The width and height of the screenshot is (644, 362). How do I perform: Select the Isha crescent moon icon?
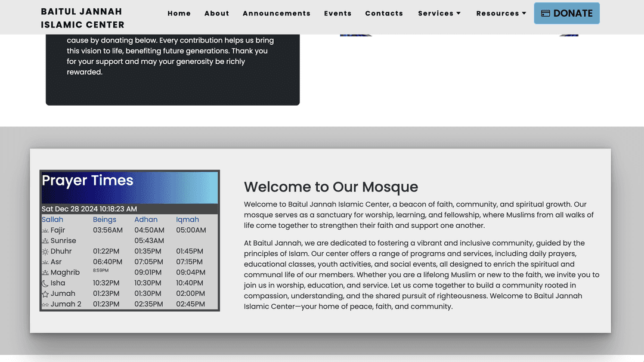(45, 283)
